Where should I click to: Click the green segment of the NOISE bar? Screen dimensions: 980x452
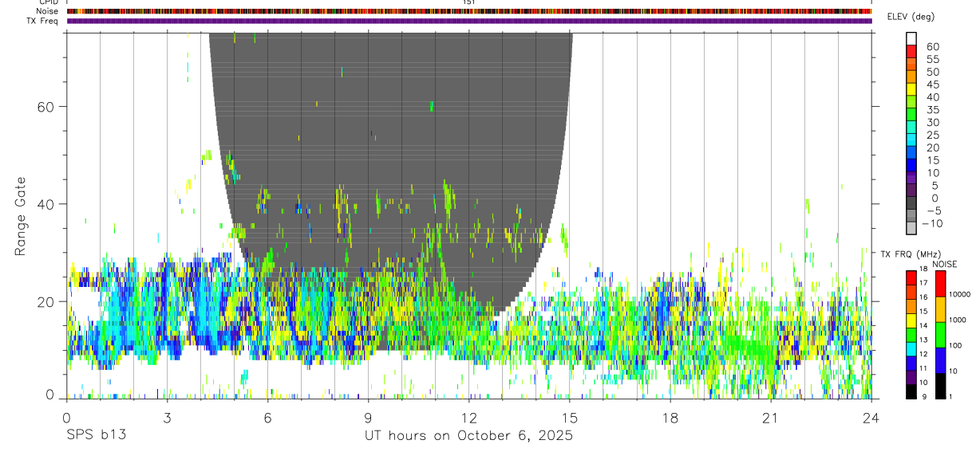click(x=940, y=335)
